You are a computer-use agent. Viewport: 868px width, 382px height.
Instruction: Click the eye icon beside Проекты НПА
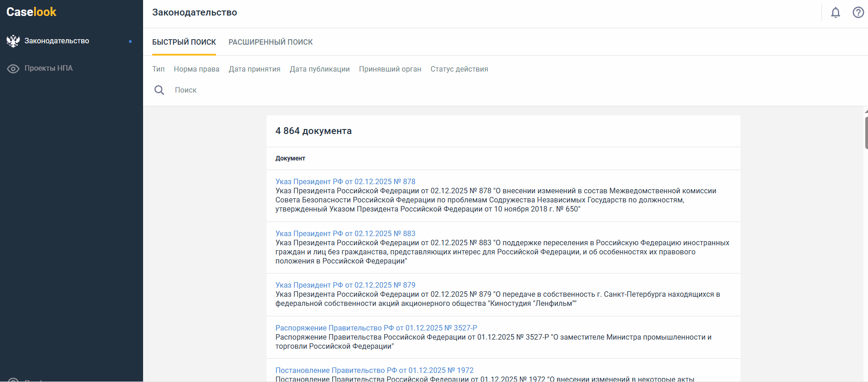click(13, 68)
